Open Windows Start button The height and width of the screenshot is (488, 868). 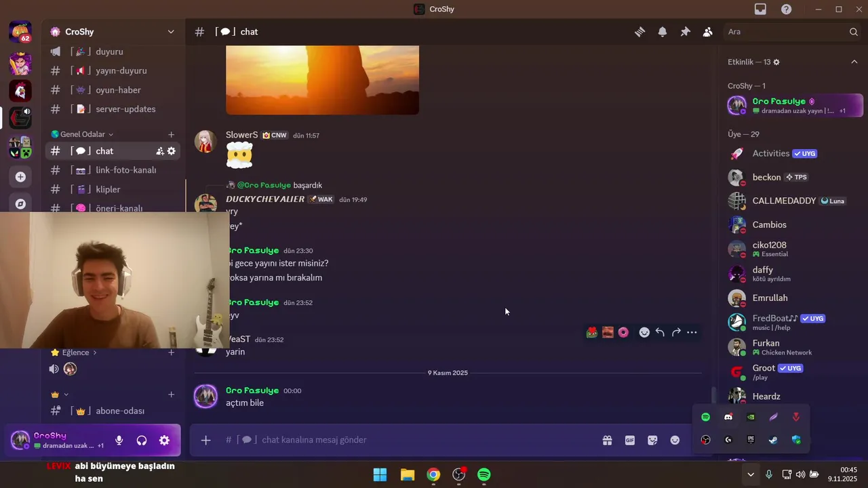point(380,474)
